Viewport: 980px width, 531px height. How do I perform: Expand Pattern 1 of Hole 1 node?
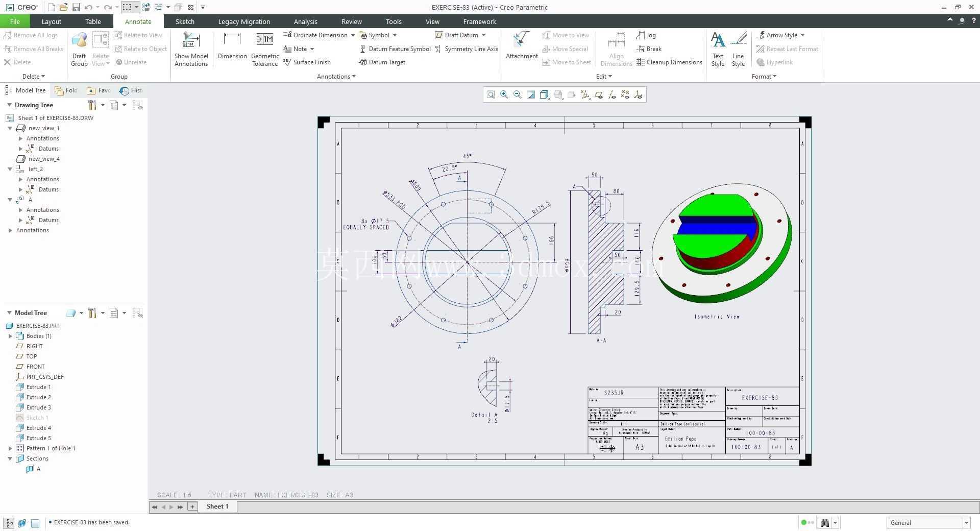click(10, 448)
